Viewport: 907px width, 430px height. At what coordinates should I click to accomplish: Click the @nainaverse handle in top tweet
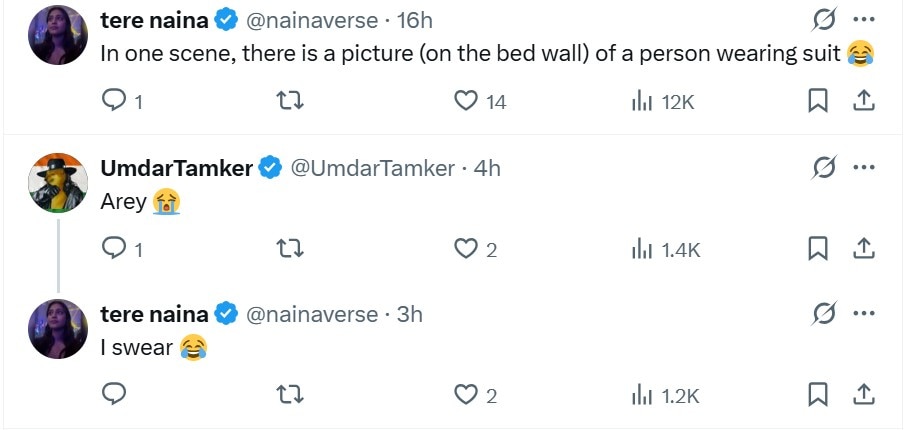tap(310, 19)
